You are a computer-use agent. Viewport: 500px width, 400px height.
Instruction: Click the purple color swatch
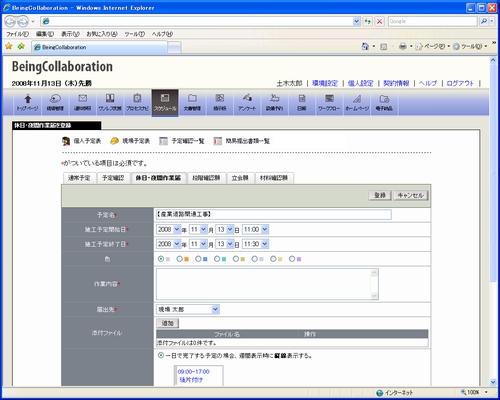299,259
